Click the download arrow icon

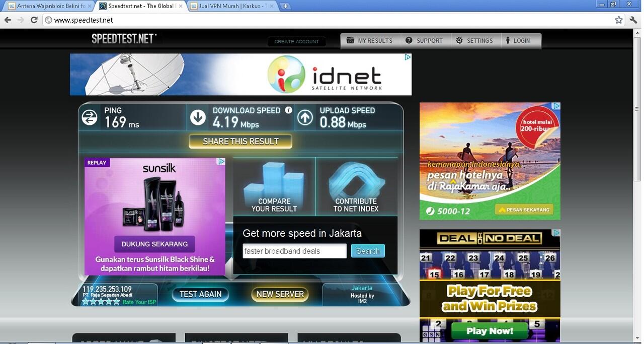click(x=198, y=117)
